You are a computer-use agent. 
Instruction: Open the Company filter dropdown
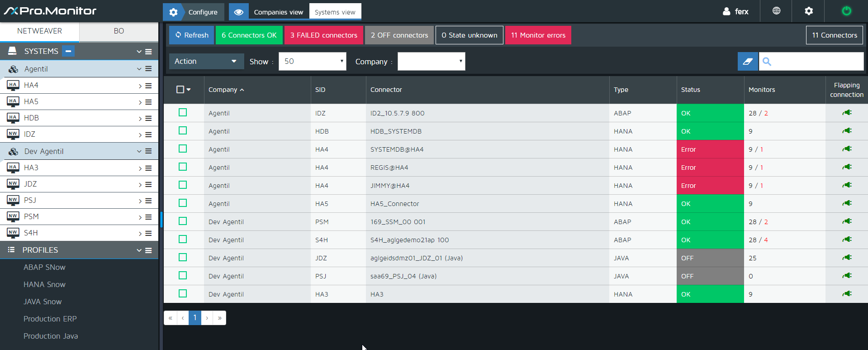pyautogui.click(x=431, y=62)
